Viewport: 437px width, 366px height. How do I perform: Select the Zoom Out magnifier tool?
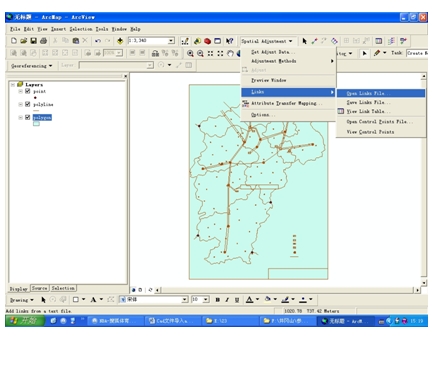(200, 53)
